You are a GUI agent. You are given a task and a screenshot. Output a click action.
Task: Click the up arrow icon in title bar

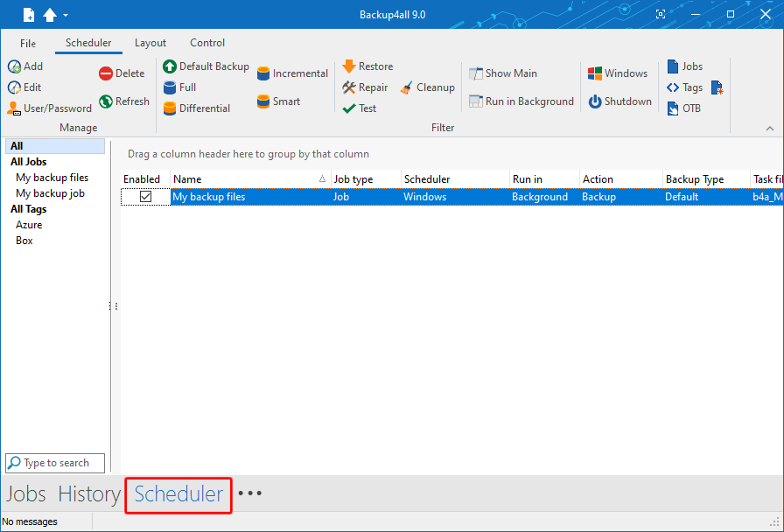tap(50, 15)
